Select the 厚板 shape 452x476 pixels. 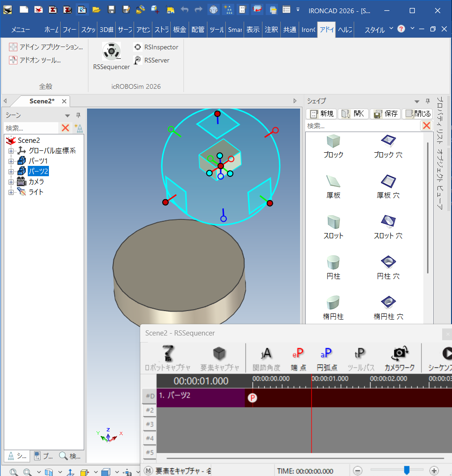click(x=333, y=187)
